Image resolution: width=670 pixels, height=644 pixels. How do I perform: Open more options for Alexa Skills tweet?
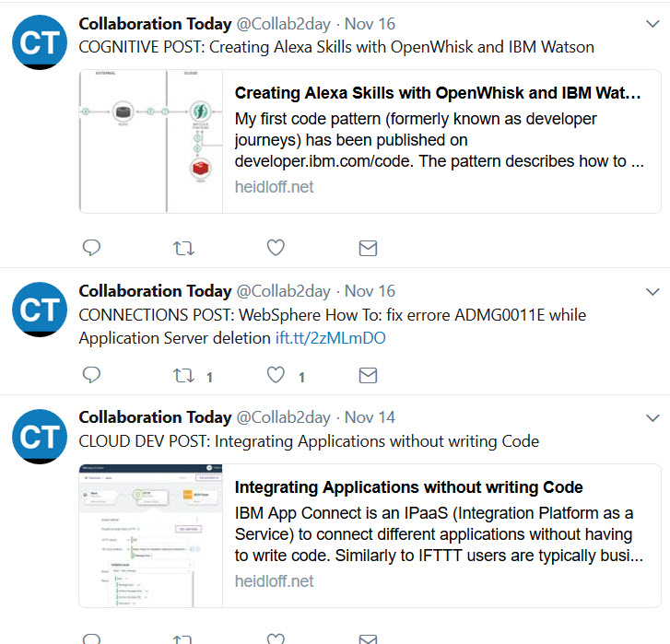point(652,24)
